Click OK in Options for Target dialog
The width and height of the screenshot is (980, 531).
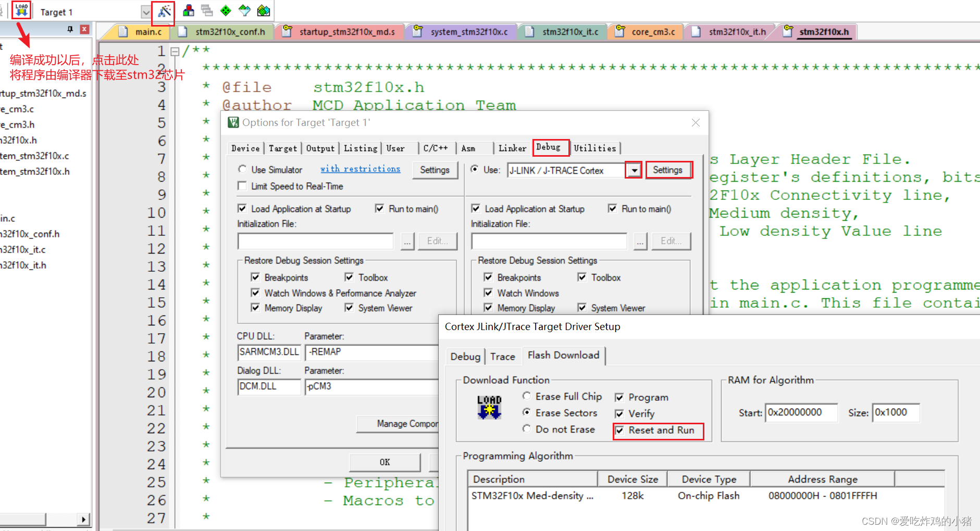[384, 462]
